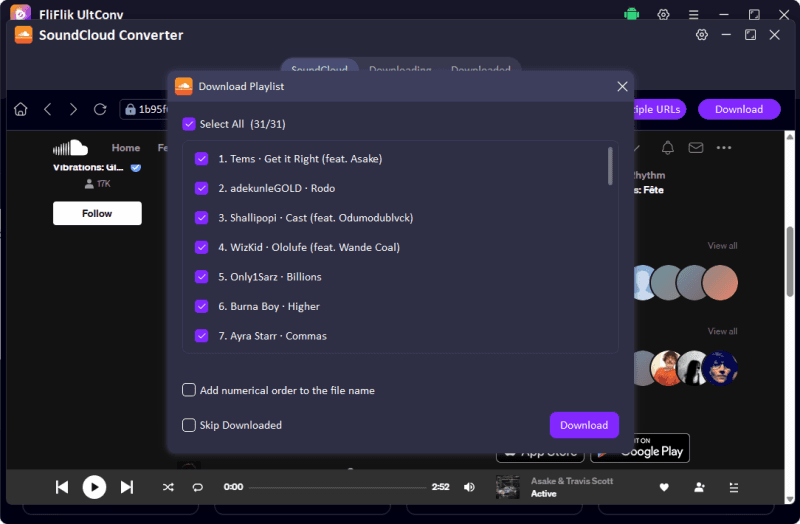Uncheck the Select All checkbox

[x=189, y=124]
